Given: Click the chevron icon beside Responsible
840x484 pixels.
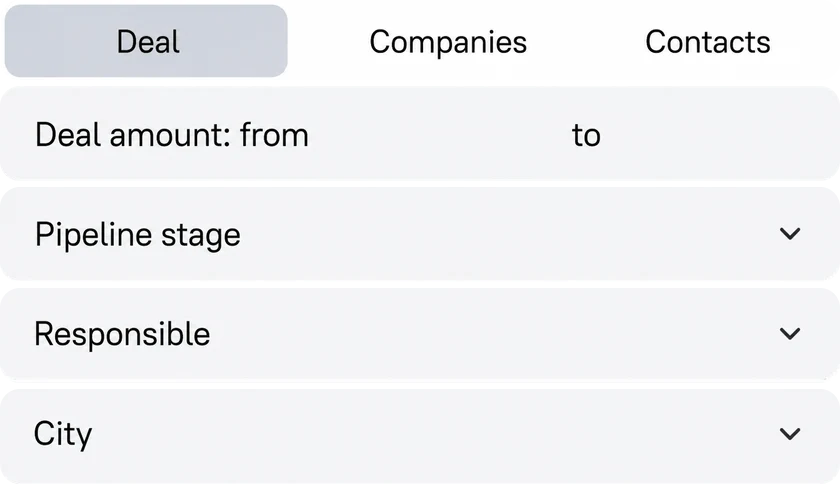Looking at the screenshot, I should [x=790, y=334].
